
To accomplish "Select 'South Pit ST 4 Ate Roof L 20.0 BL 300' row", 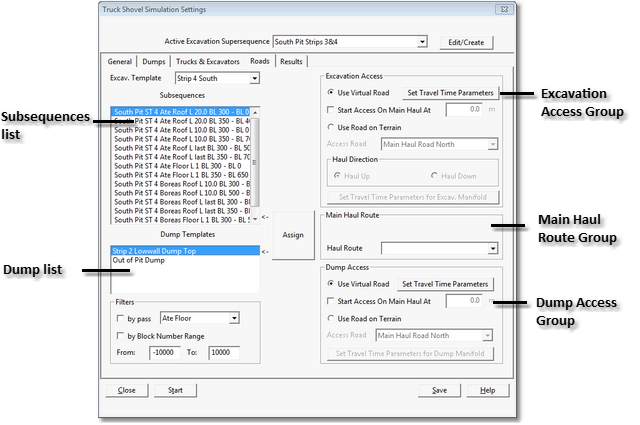I will click(181, 112).
